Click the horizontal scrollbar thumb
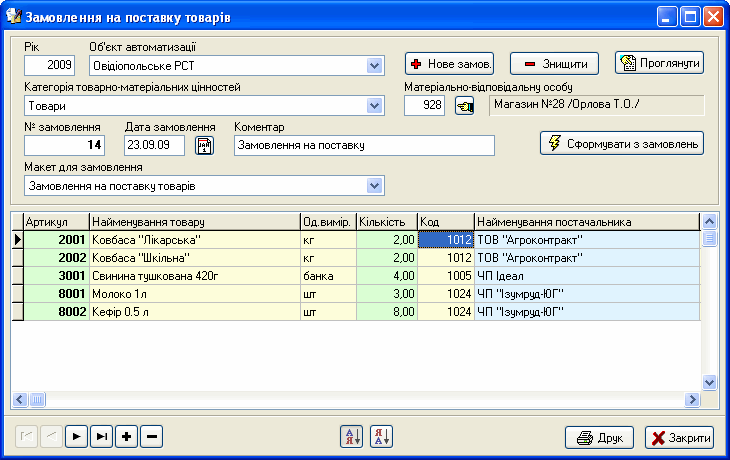Screen dimensions: 730x460 (37, 399)
